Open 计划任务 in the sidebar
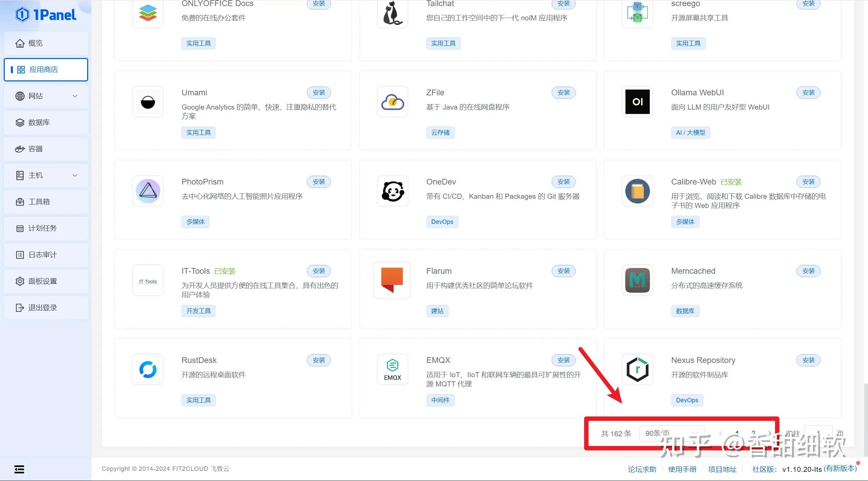Image resolution: width=868 pixels, height=481 pixels. tap(46, 228)
